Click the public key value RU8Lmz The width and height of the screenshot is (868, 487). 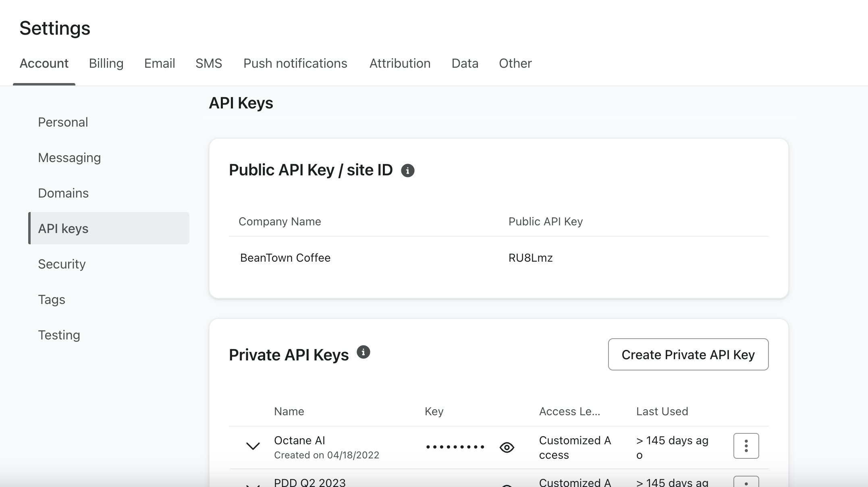(530, 258)
